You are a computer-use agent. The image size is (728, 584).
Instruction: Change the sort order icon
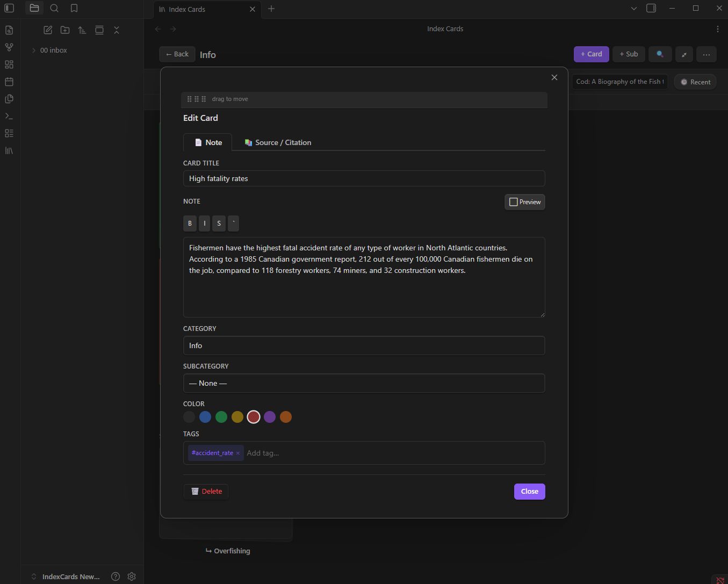click(x=82, y=30)
